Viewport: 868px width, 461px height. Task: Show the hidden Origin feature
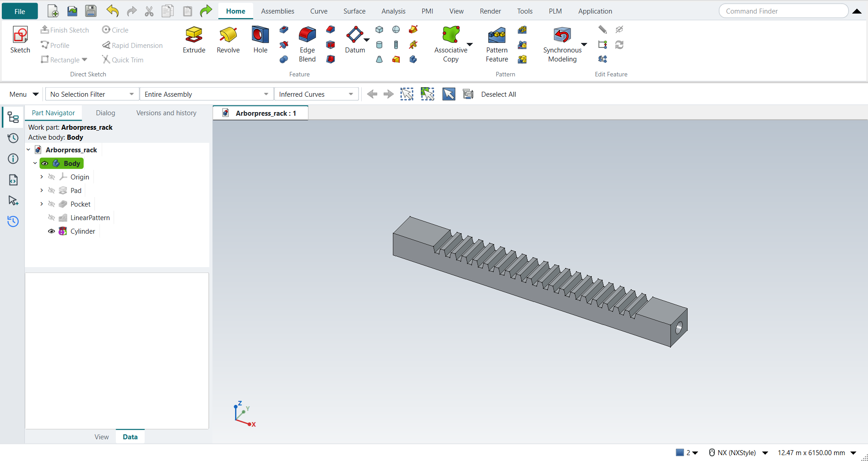tap(52, 177)
